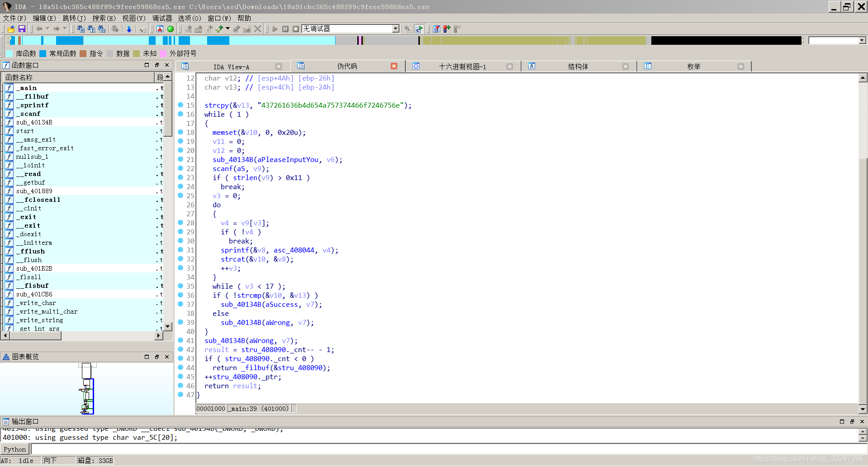Open forward-navigation history dropdown arrow
Viewport: 868px width, 467px height.
coord(65,29)
